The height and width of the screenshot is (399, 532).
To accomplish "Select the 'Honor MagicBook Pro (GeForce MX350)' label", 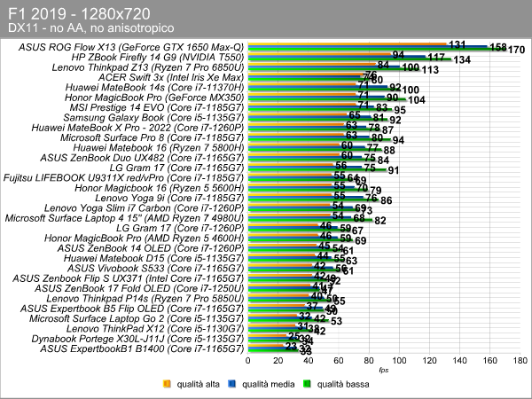I will coord(154,98).
